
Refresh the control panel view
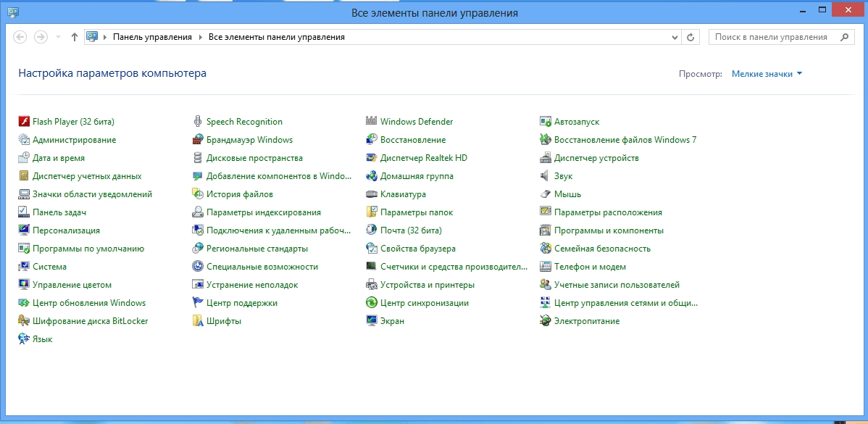[690, 38]
